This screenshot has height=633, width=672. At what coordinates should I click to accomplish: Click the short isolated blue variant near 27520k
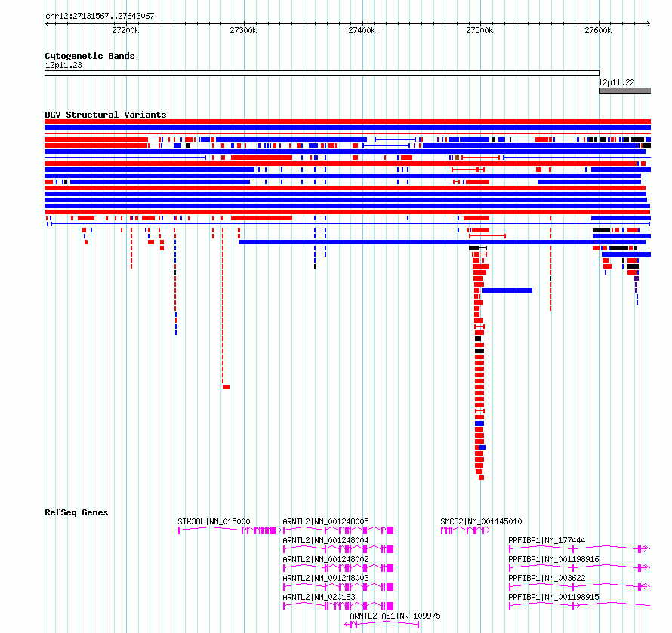click(507, 290)
